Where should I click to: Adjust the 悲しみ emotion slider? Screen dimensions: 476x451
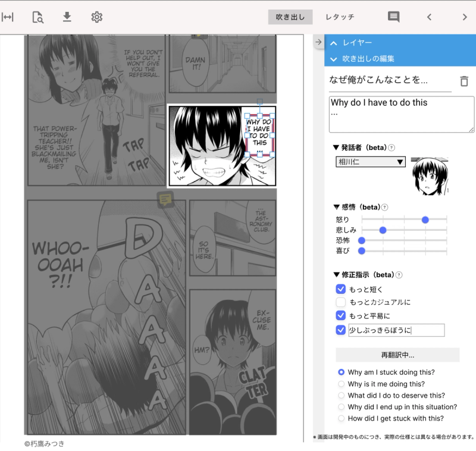tap(383, 230)
